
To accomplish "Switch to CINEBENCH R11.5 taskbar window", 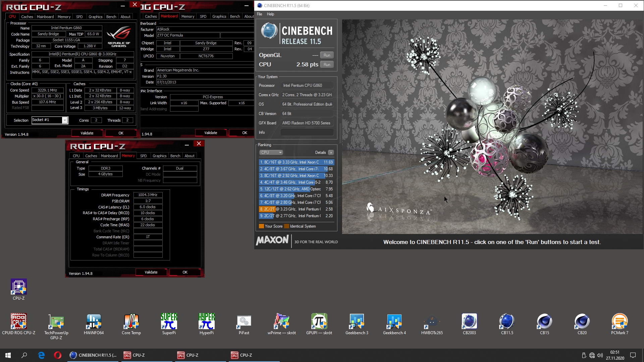I will 93,355.
